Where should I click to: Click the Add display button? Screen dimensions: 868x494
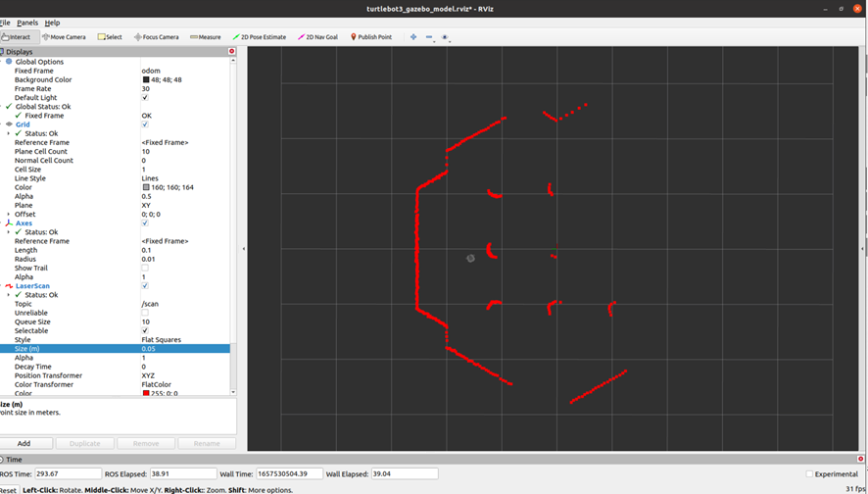[x=24, y=443]
